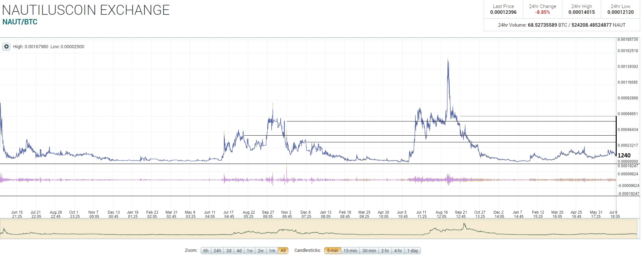The height and width of the screenshot is (258, 644).
Task: Click the current price marker 1240
Action: click(624, 155)
